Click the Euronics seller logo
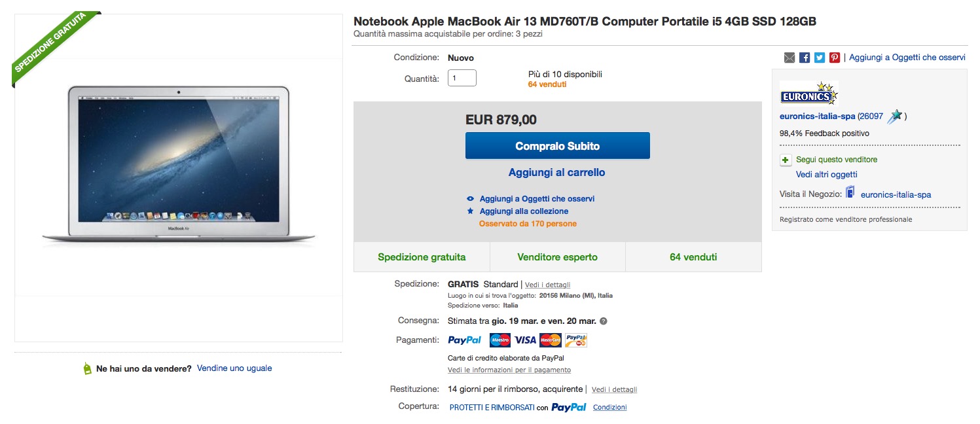The width and height of the screenshot is (980, 424). pyautogui.click(x=809, y=94)
